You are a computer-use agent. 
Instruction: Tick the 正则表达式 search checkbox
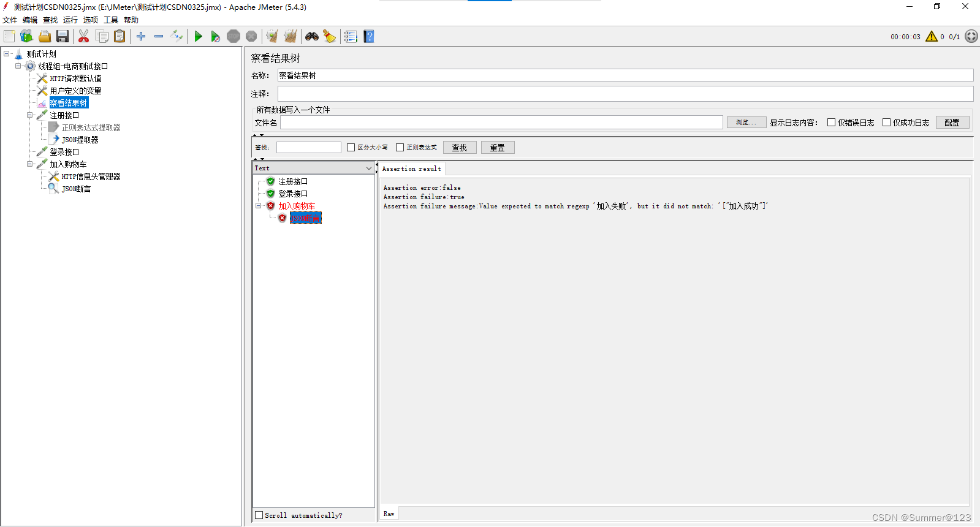pos(400,148)
